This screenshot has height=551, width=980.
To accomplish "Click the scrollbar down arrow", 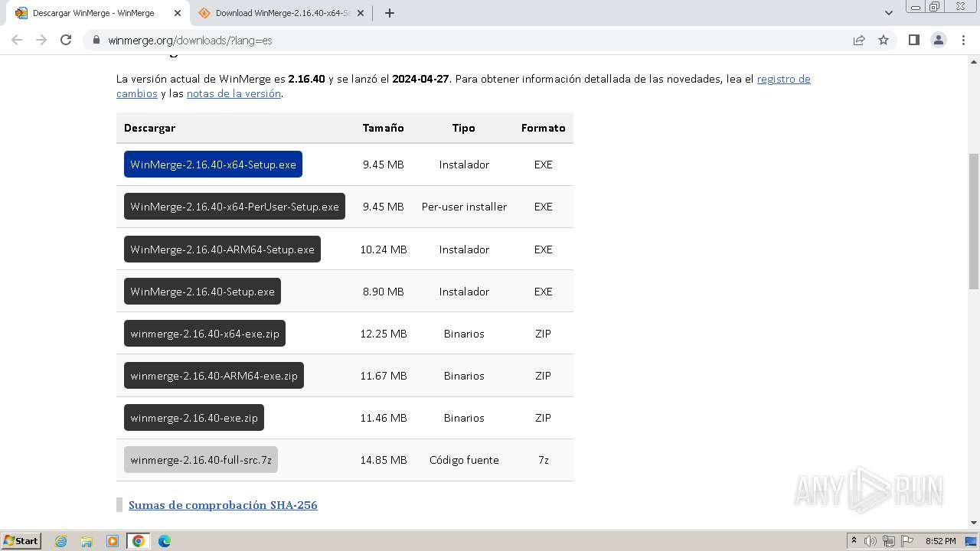I will 974,523.
